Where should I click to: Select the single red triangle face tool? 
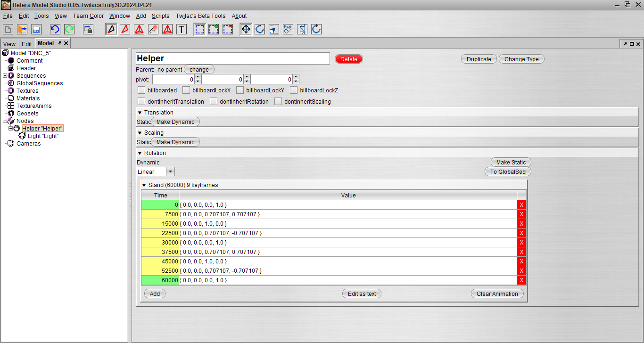point(125,29)
